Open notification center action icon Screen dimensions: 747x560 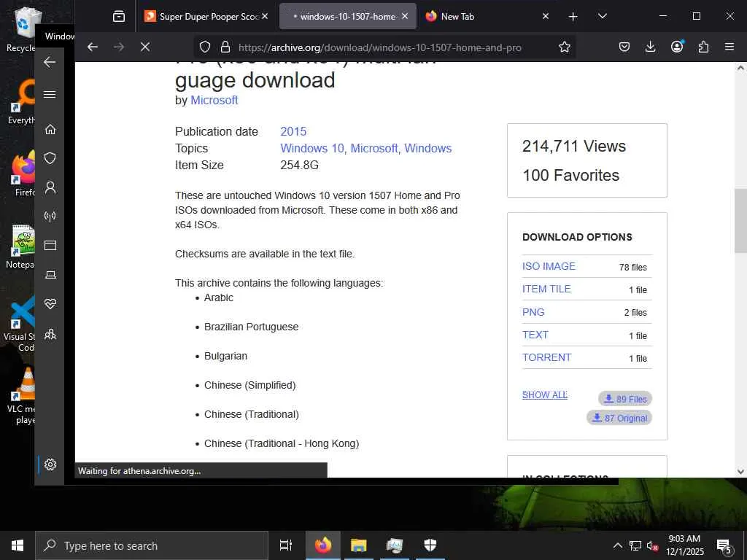tap(724, 545)
